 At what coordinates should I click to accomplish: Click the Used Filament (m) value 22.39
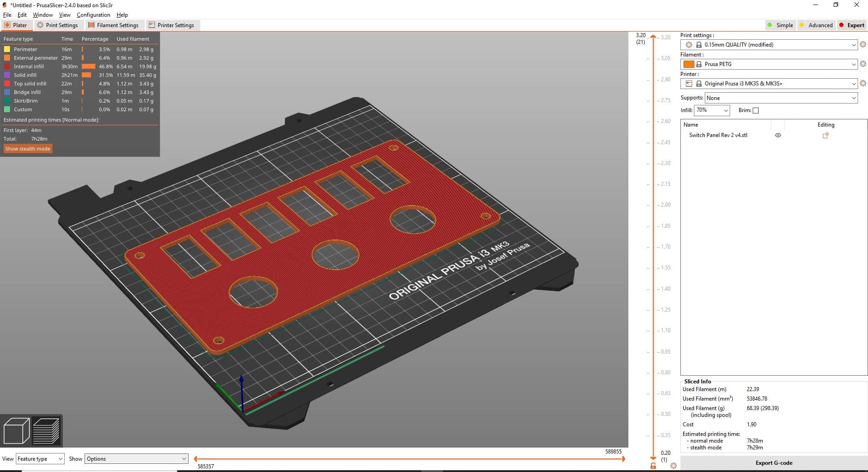(x=753, y=389)
